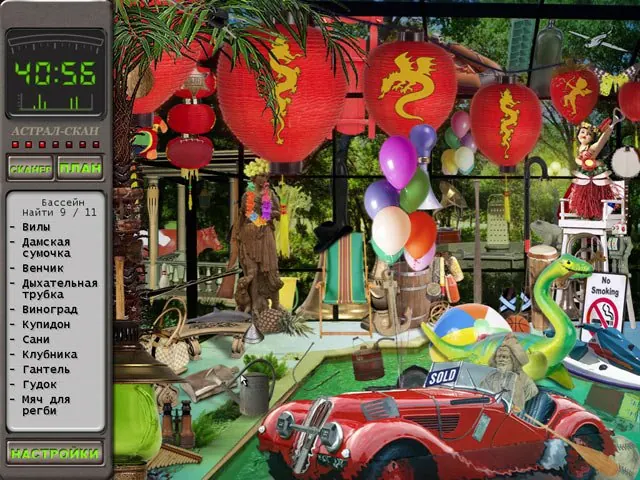This screenshot has height=480, width=640.
Task: Click the wooden paddle on the car
Action: pyautogui.click(x=571, y=443)
